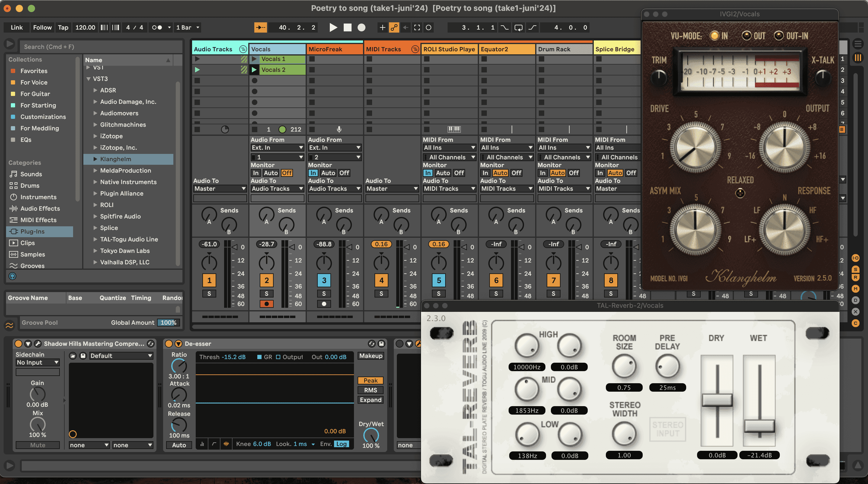This screenshot has width=868, height=484.
Task: Click the Arrangement Record button
Action: point(361,27)
